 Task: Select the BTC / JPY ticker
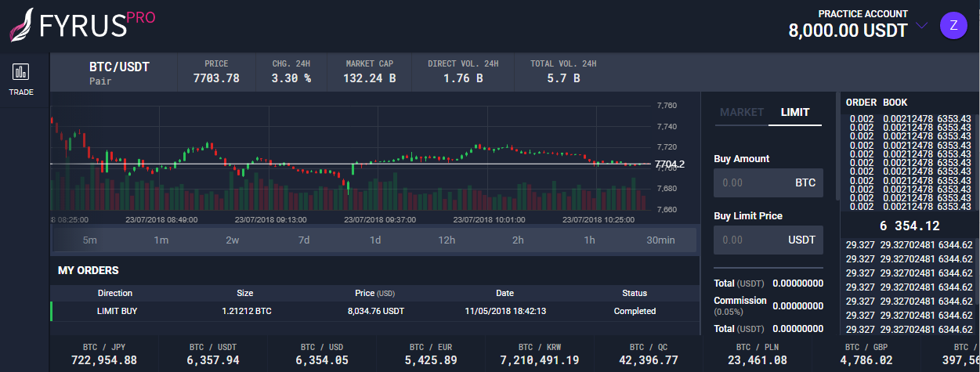[x=103, y=355]
